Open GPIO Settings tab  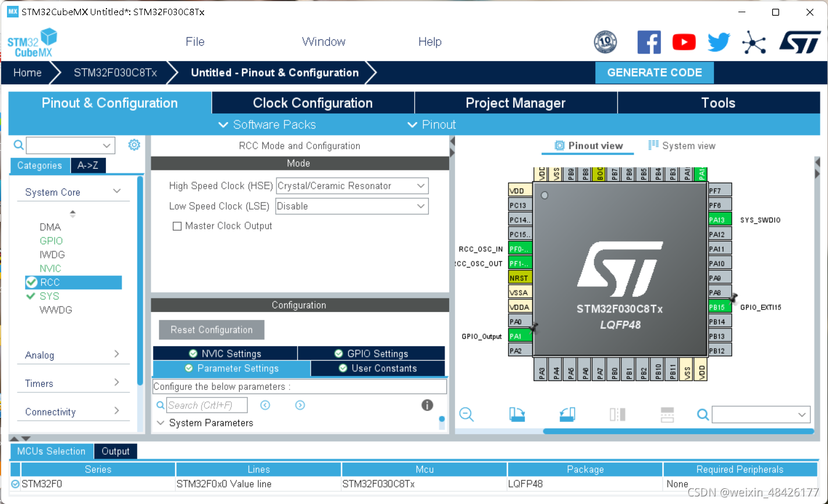pyautogui.click(x=371, y=353)
